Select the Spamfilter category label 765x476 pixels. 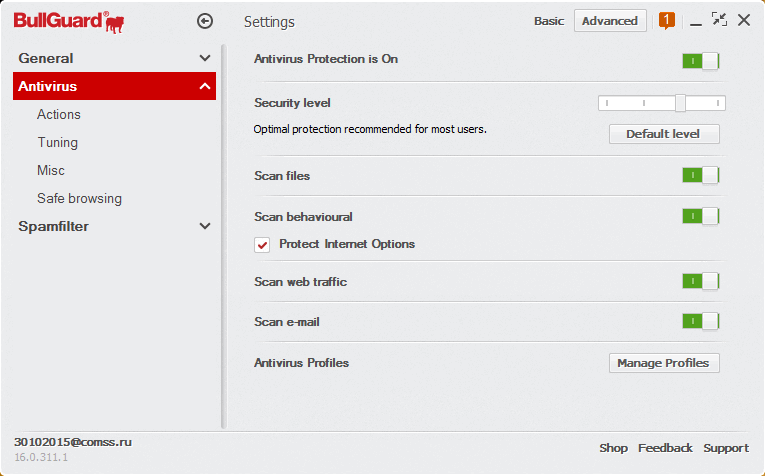(x=54, y=226)
